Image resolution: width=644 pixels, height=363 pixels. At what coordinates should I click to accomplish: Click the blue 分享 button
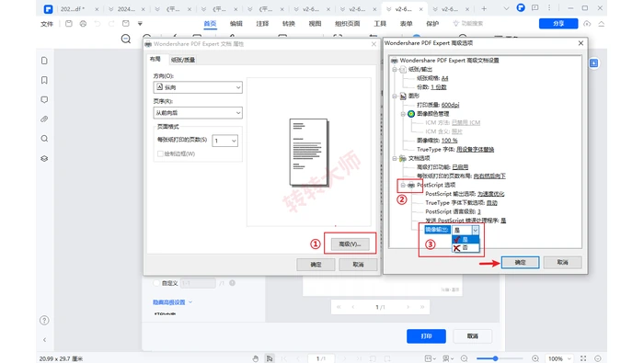pos(558,24)
